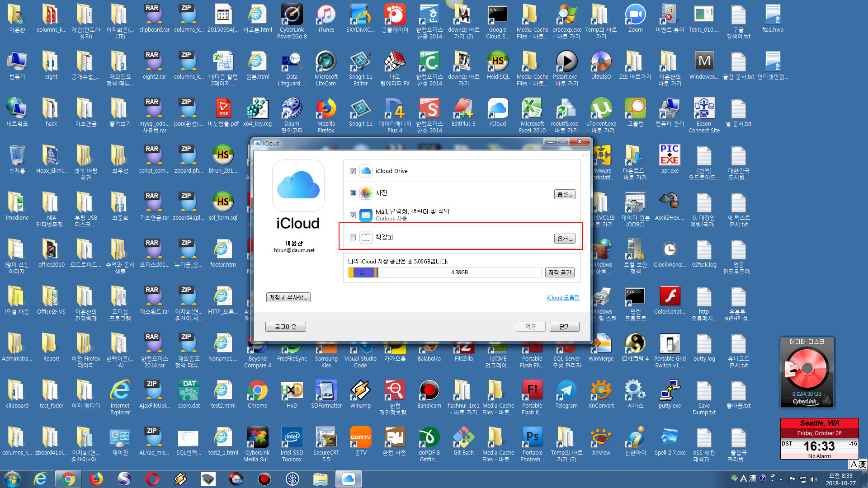The image size is (868, 488).
Task: Click the 사진 Photos flower icon
Action: click(x=366, y=193)
